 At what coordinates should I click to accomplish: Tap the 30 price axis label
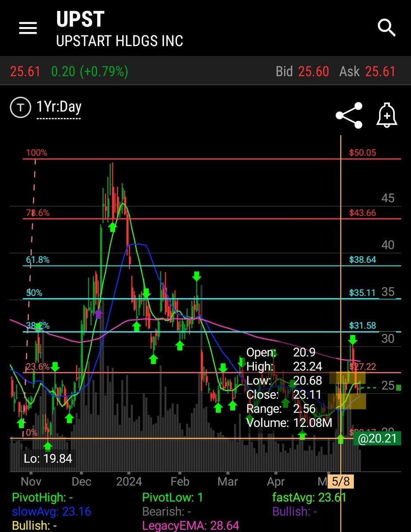[x=388, y=339]
